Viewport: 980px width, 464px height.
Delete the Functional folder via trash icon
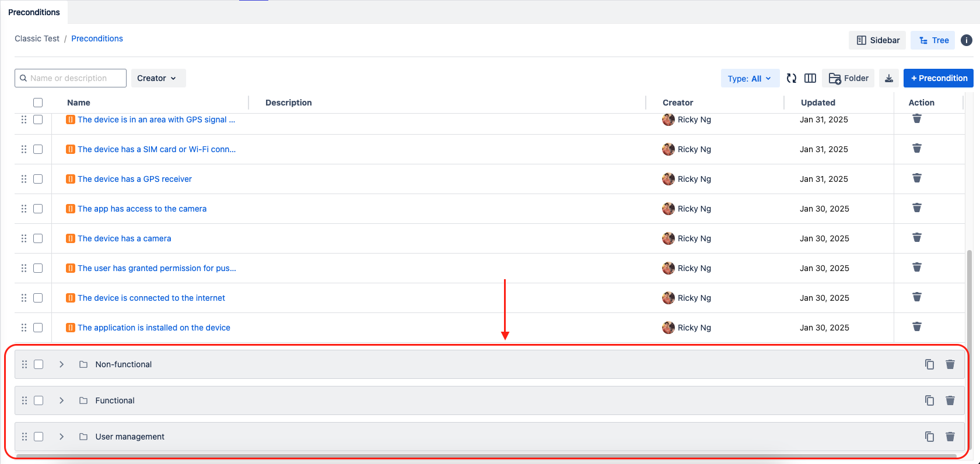click(x=950, y=400)
